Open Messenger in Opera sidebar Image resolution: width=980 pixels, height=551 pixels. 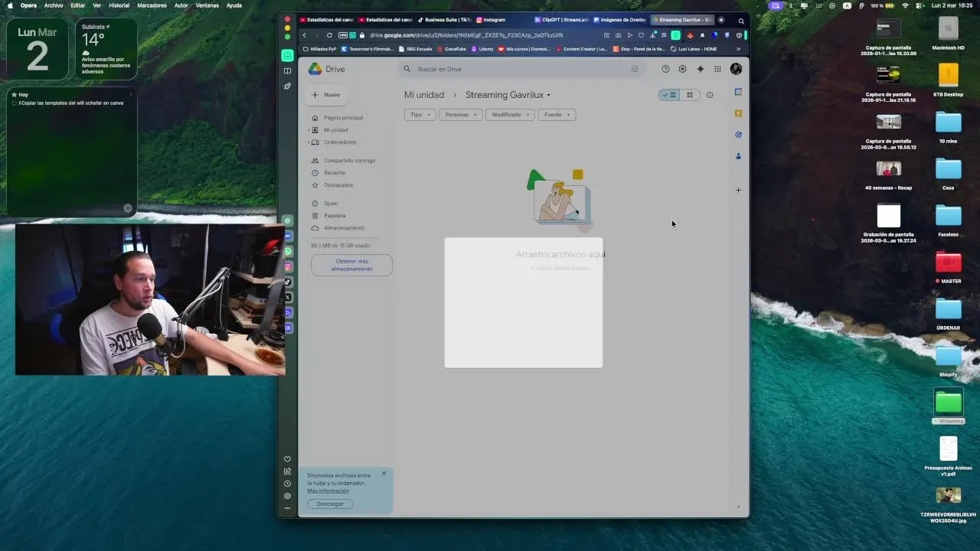coord(288,236)
